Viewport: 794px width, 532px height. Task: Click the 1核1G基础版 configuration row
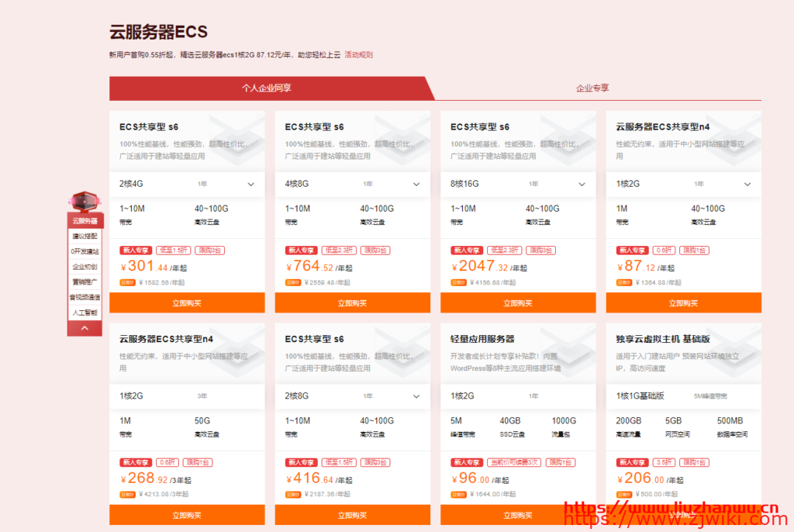(x=684, y=396)
